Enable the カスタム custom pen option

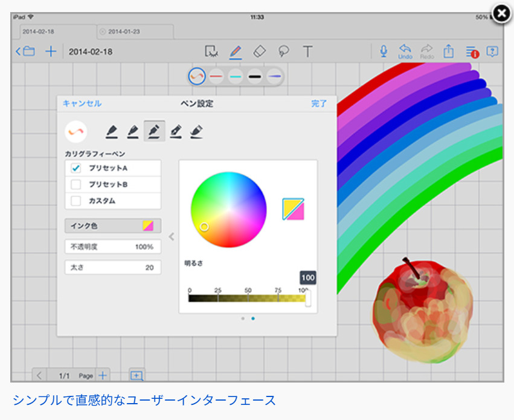click(75, 200)
